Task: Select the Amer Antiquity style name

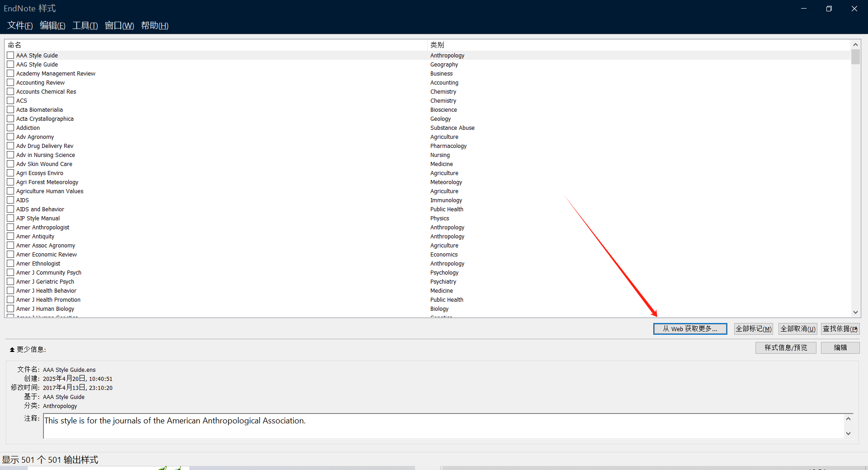Action: pos(35,236)
